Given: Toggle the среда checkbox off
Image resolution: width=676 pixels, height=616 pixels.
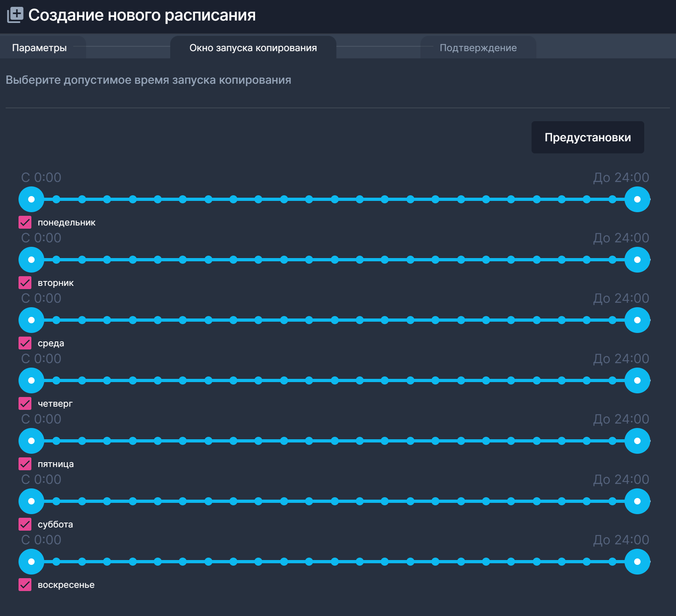Looking at the screenshot, I should click(25, 343).
